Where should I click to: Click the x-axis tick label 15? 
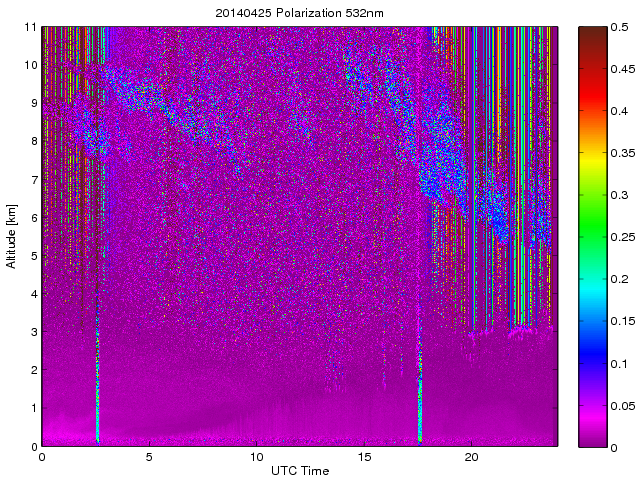click(364, 457)
